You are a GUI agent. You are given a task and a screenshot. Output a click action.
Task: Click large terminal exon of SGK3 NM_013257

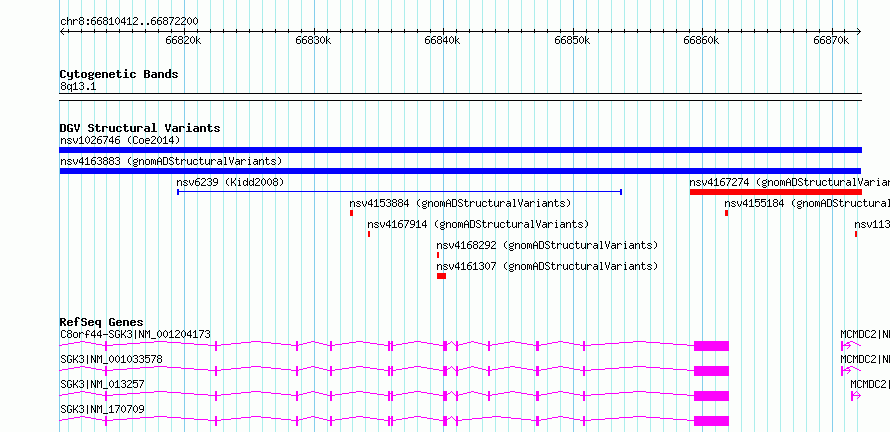tap(711, 396)
